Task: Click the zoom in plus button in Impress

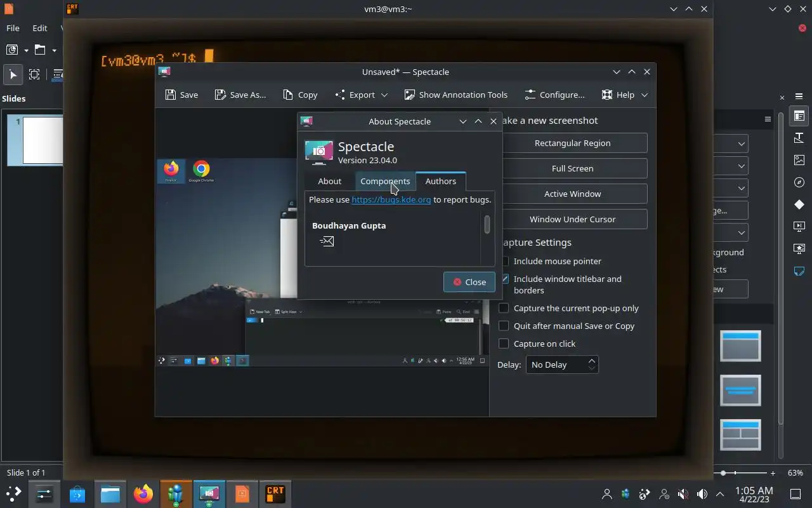Action: pyautogui.click(x=773, y=473)
